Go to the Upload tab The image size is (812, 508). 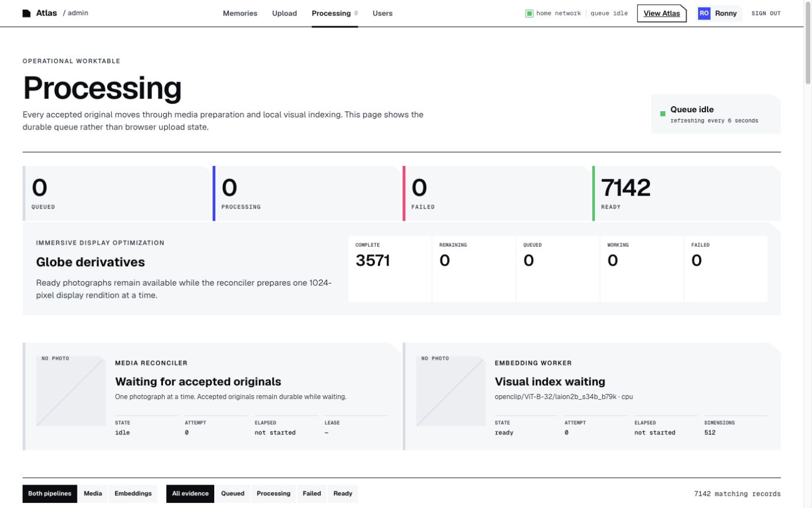click(284, 13)
